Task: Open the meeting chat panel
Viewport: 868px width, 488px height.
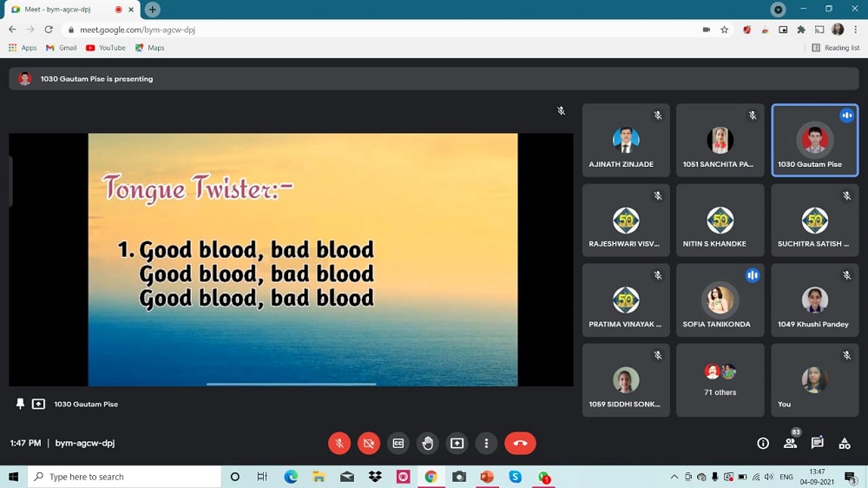Action: (817, 443)
